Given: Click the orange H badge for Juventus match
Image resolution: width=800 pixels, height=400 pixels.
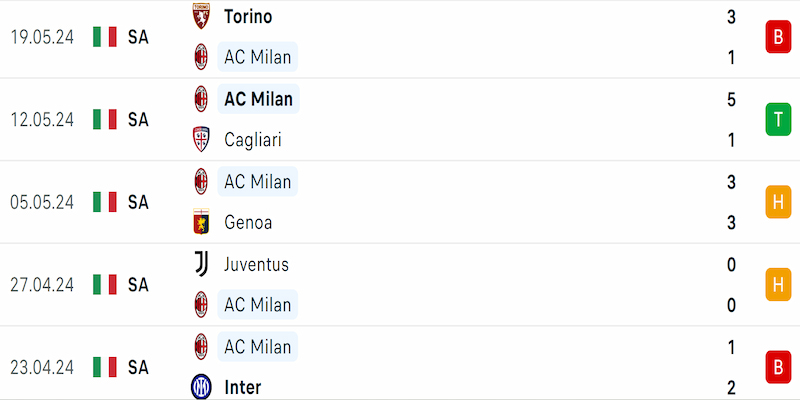Looking at the screenshot, I should coord(778,284).
